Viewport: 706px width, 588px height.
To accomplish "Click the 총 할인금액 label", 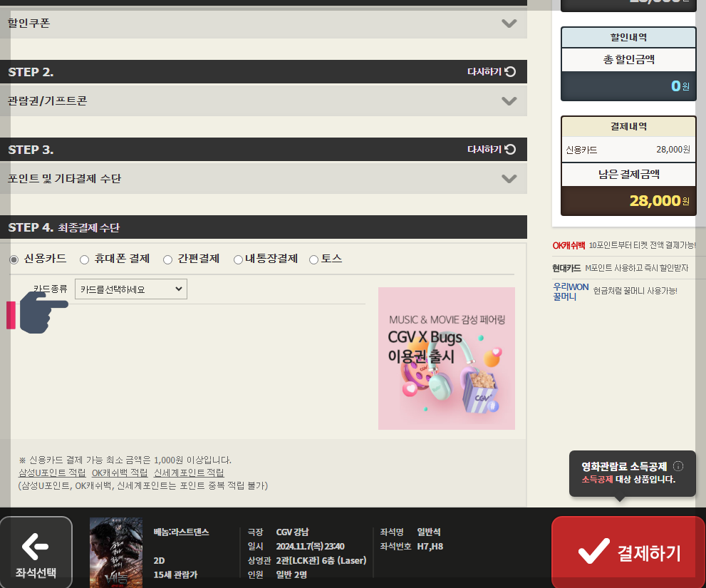I will [x=628, y=59].
